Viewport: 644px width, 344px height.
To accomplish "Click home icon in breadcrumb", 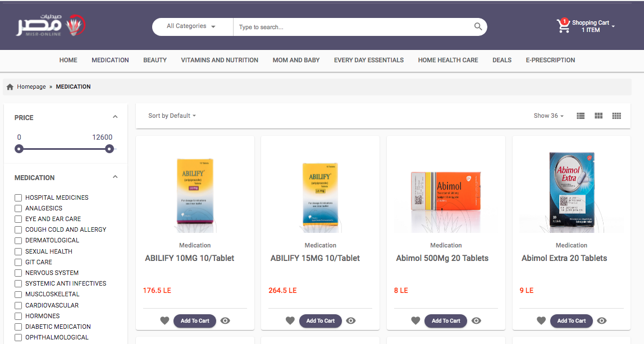I will (x=10, y=87).
